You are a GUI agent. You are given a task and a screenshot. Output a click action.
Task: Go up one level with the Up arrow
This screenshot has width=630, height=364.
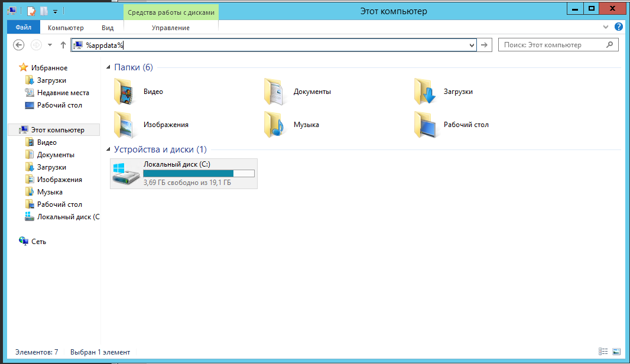pos(63,45)
